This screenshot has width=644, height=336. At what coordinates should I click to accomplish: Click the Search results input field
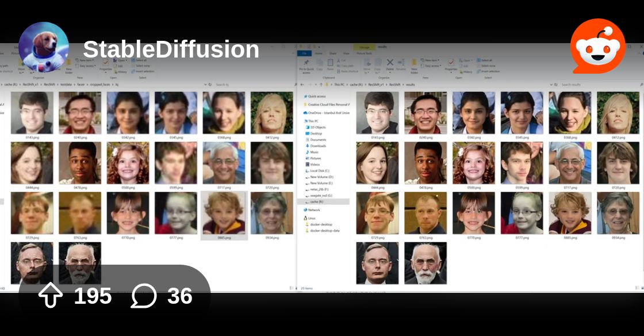click(x=598, y=85)
